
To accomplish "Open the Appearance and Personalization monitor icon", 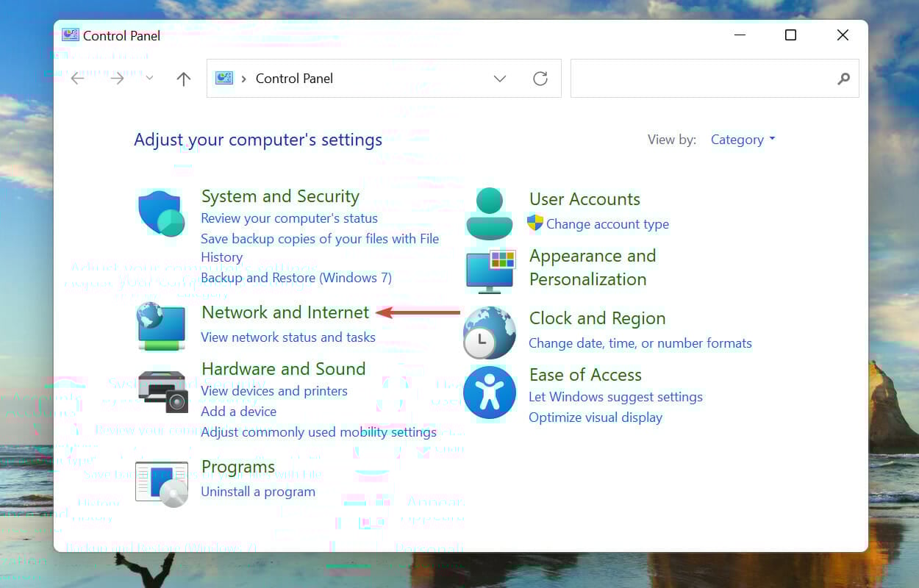I will [490, 270].
